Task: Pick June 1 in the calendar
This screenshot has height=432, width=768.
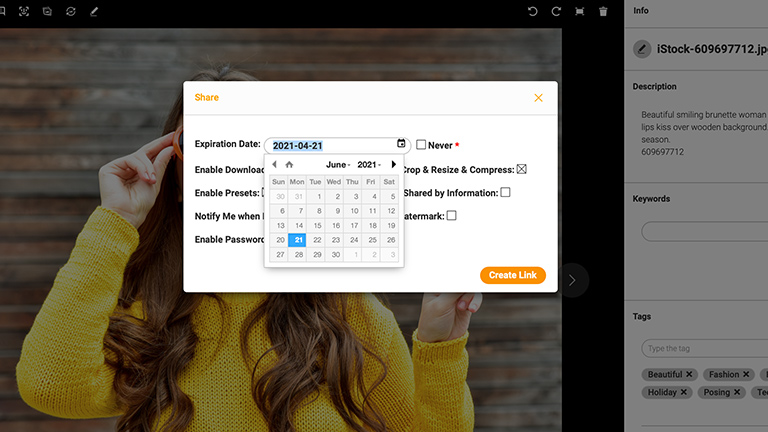Action: pyautogui.click(x=316, y=196)
